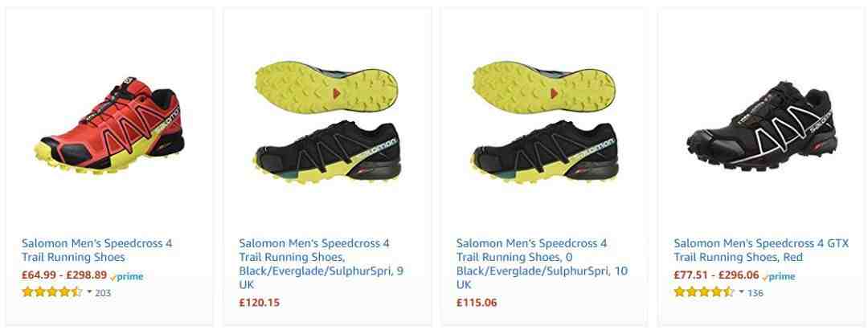Open Speedcross 4 Black/Everglade 9 UK title link
The image size is (868, 330).
tap(321, 264)
